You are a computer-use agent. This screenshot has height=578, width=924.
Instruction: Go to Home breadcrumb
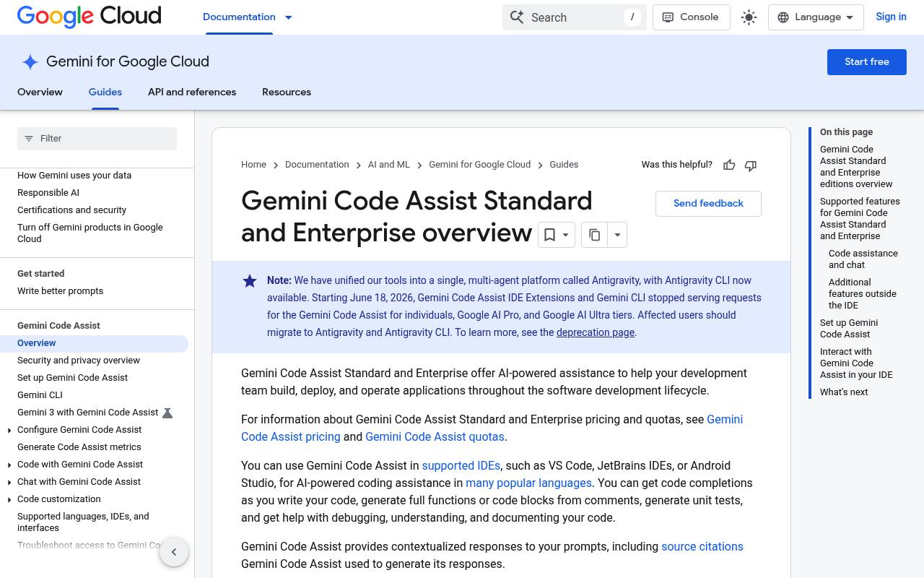pyautogui.click(x=253, y=165)
